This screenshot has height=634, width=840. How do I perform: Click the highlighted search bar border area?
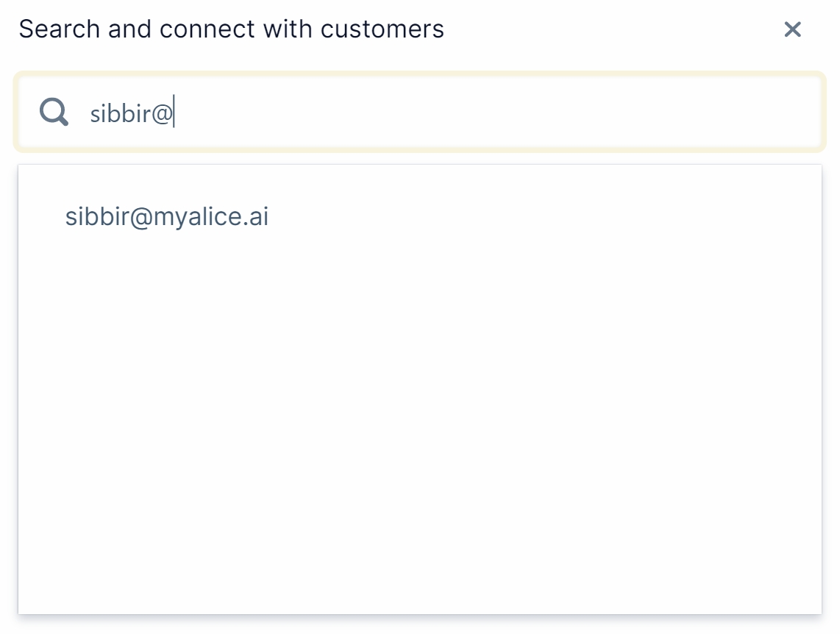pos(419,75)
